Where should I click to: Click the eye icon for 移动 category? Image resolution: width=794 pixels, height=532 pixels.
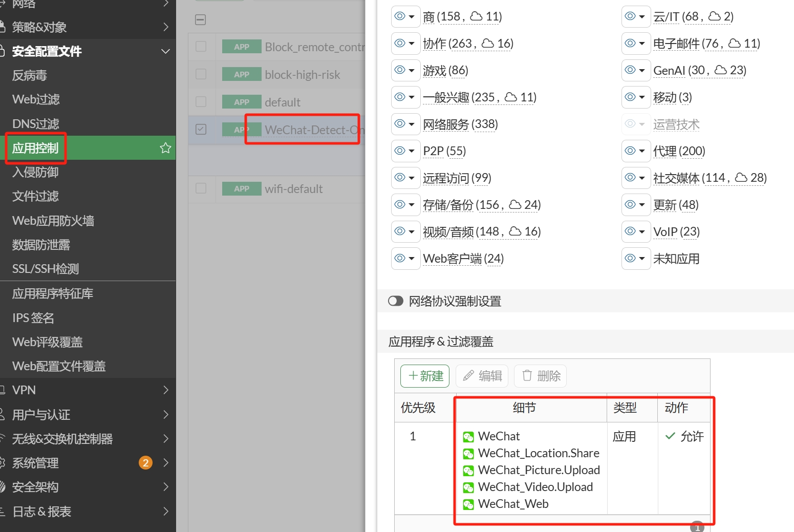tap(630, 97)
